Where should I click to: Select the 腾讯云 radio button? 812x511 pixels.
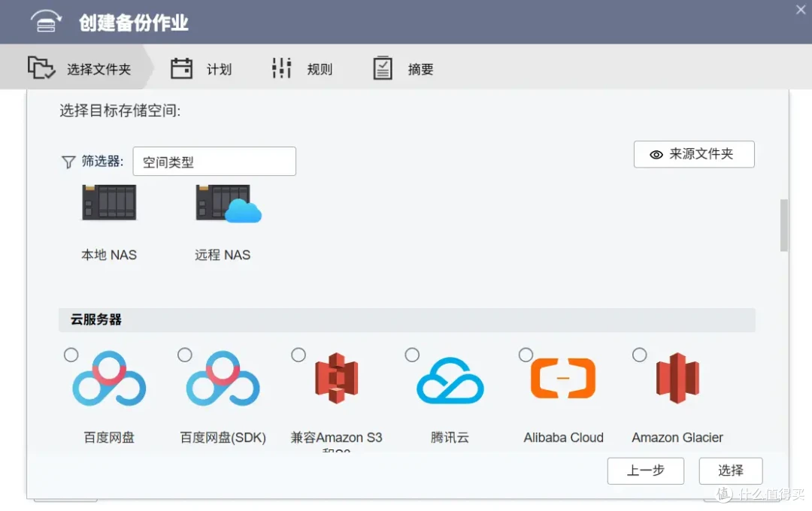pos(412,355)
